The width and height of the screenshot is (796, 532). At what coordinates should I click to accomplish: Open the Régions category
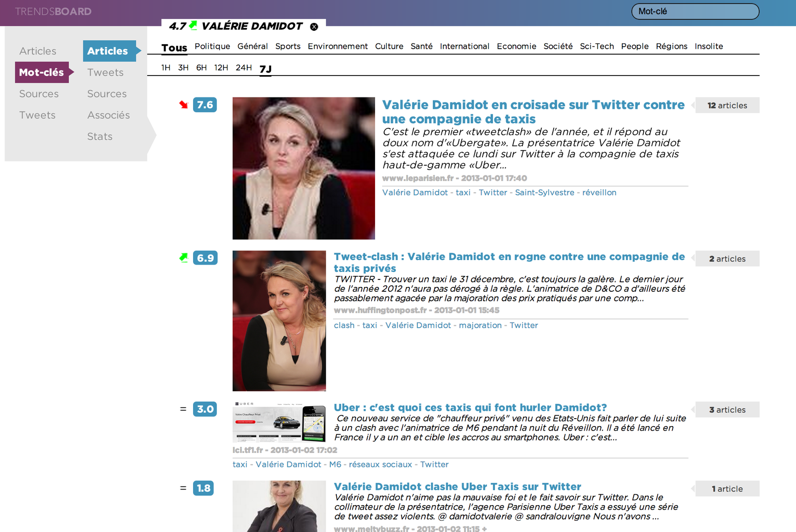(672, 46)
